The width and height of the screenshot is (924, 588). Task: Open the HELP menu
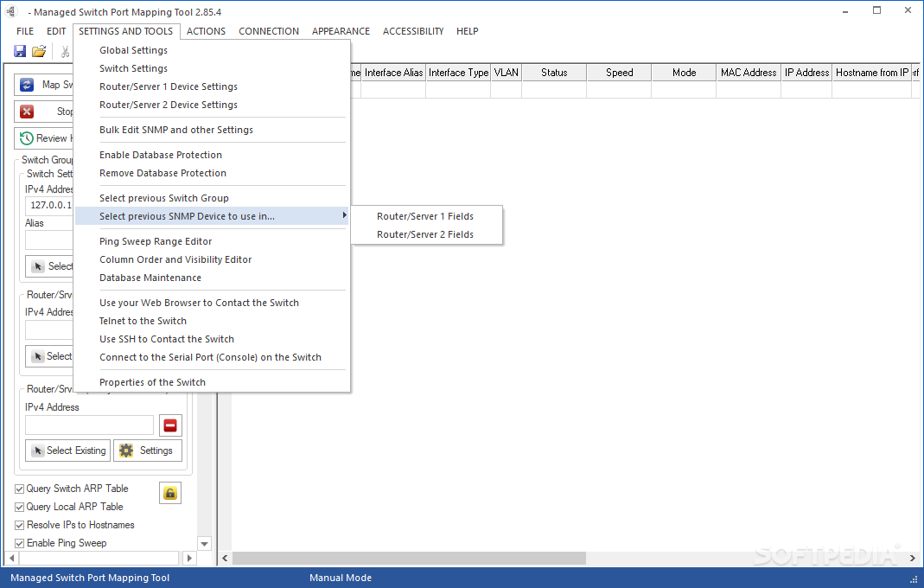(x=468, y=31)
